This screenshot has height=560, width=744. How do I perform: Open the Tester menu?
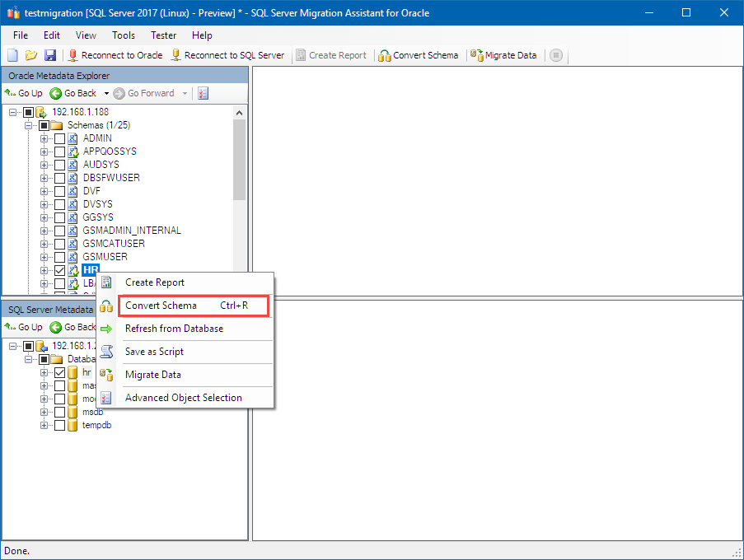point(163,35)
